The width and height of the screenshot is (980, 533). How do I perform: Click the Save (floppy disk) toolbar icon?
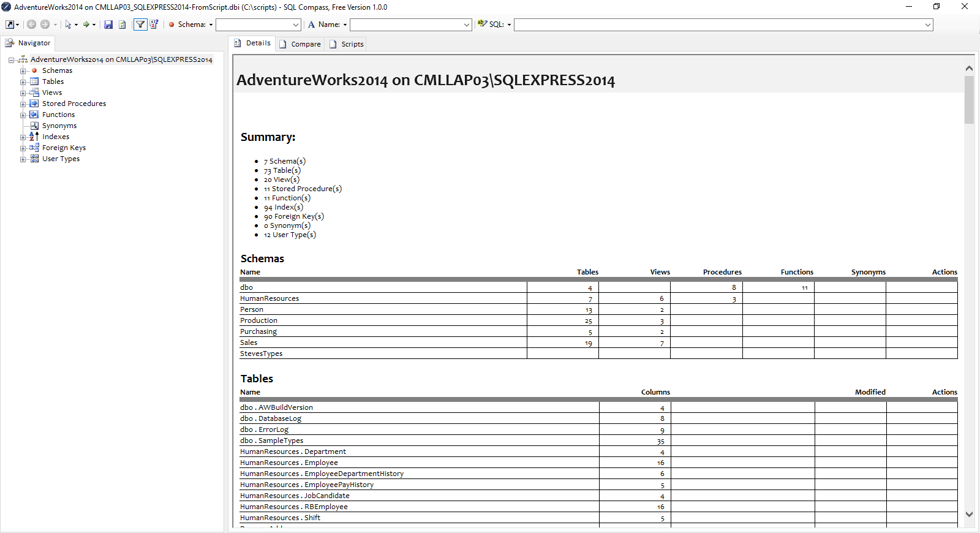click(x=108, y=25)
